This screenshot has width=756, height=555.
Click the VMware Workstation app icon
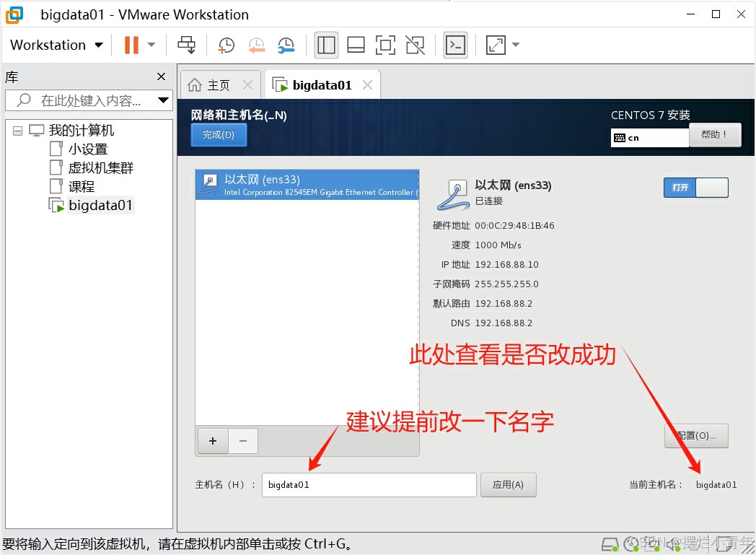tap(14, 14)
